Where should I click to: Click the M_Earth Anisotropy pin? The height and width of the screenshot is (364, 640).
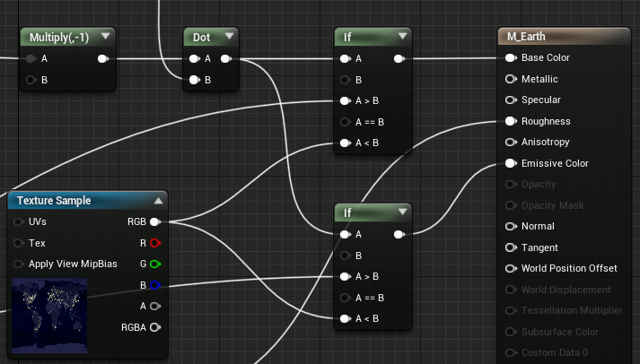(x=511, y=143)
